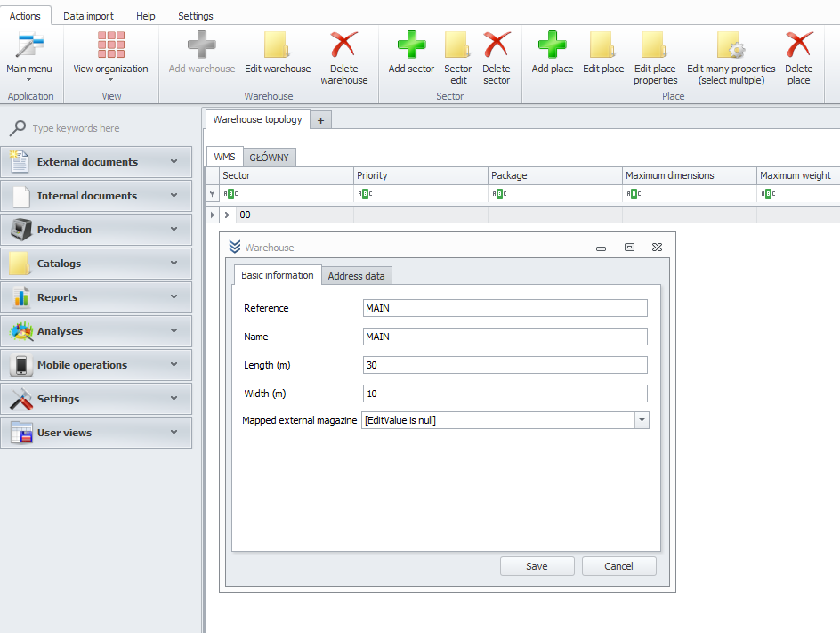Click the Maximum weight column header
This screenshot has width=840, height=633.
[x=798, y=175]
